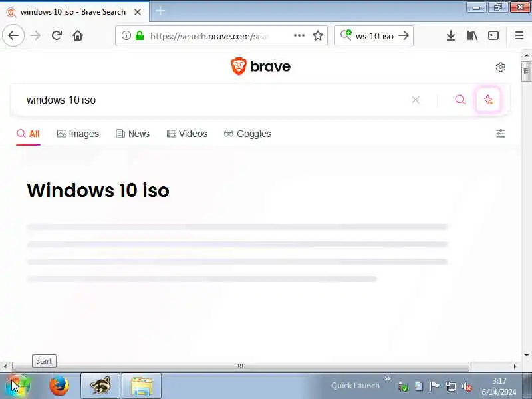The height and width of the screenshot is (399, 532).
Task: Open the taskbar clock and date
Action: click(499, 386)
